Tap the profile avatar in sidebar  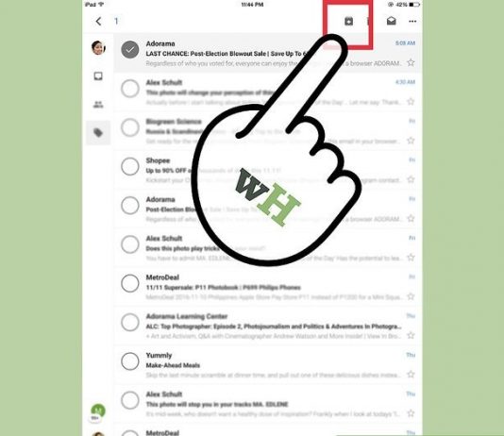coord(98,48)
